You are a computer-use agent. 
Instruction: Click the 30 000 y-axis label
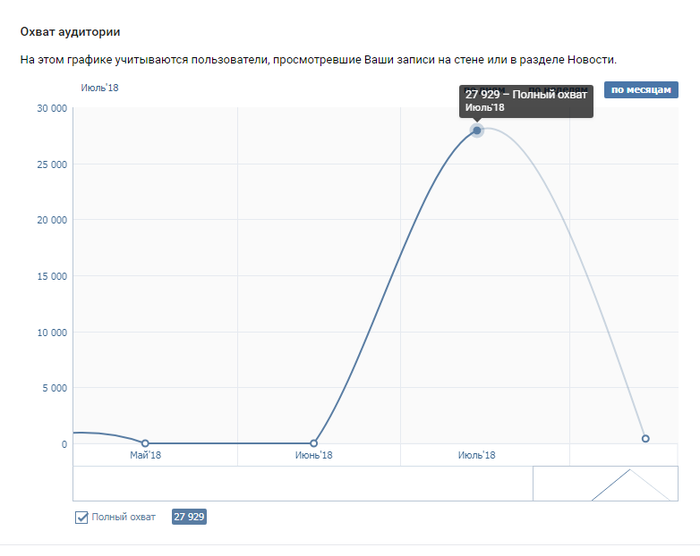click(x=50, y=108)
